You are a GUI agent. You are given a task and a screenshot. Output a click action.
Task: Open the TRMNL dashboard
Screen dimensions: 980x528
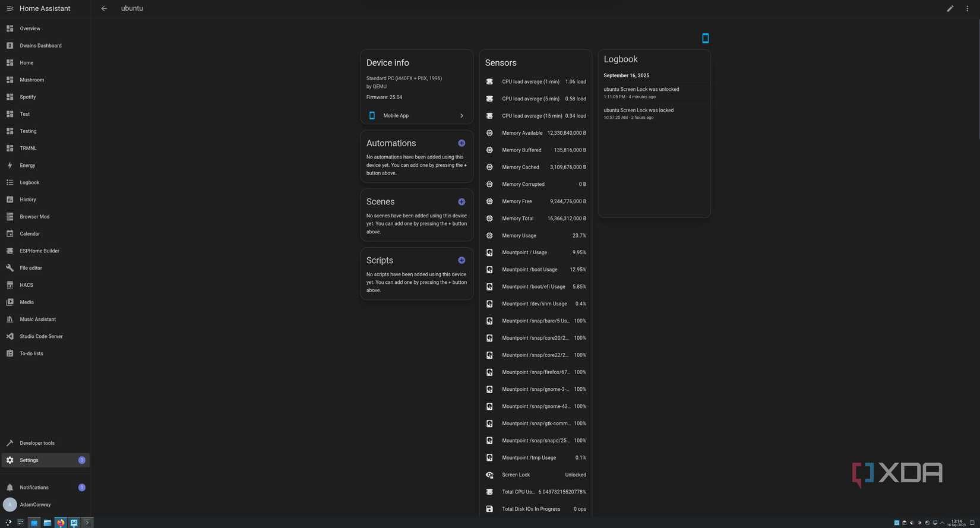pos(45,148)
